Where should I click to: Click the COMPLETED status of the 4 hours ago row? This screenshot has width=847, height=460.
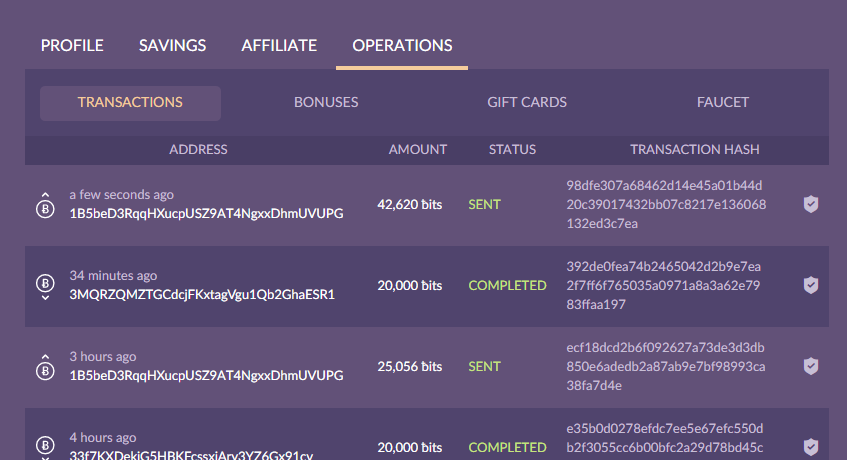(x=507, y=448)
